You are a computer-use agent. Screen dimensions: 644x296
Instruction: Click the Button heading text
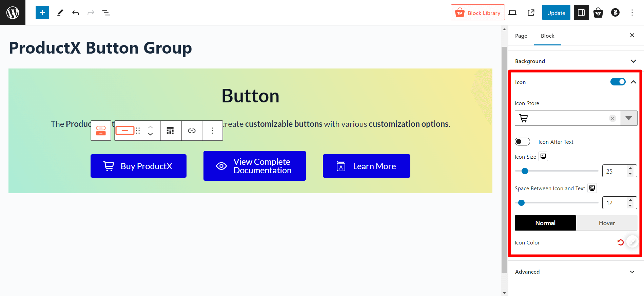pos(250,96)
